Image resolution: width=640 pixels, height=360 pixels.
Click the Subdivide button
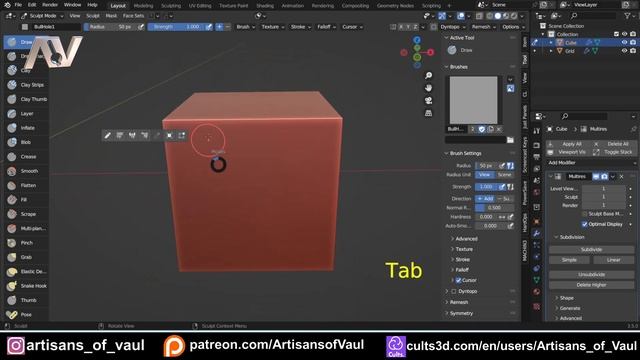click(x=591, y=249)
